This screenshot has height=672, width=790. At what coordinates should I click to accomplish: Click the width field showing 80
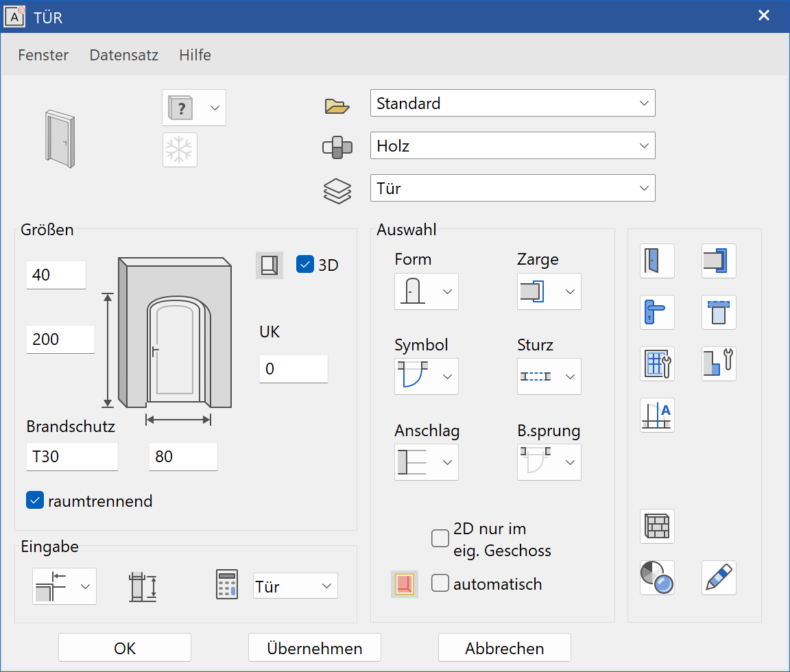pyautogui.click(x=183, y=457)
